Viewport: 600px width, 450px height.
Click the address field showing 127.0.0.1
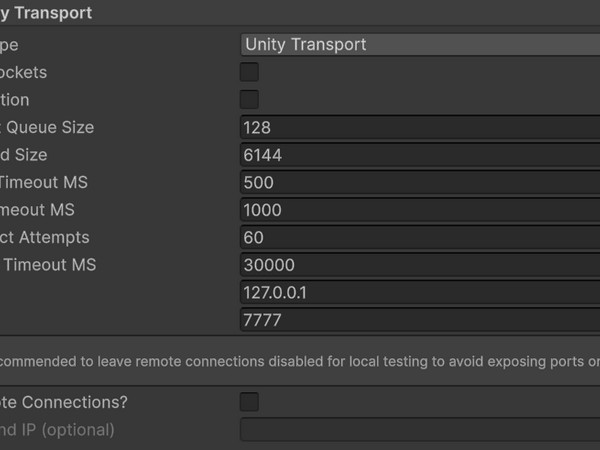(x=420, y=293)
